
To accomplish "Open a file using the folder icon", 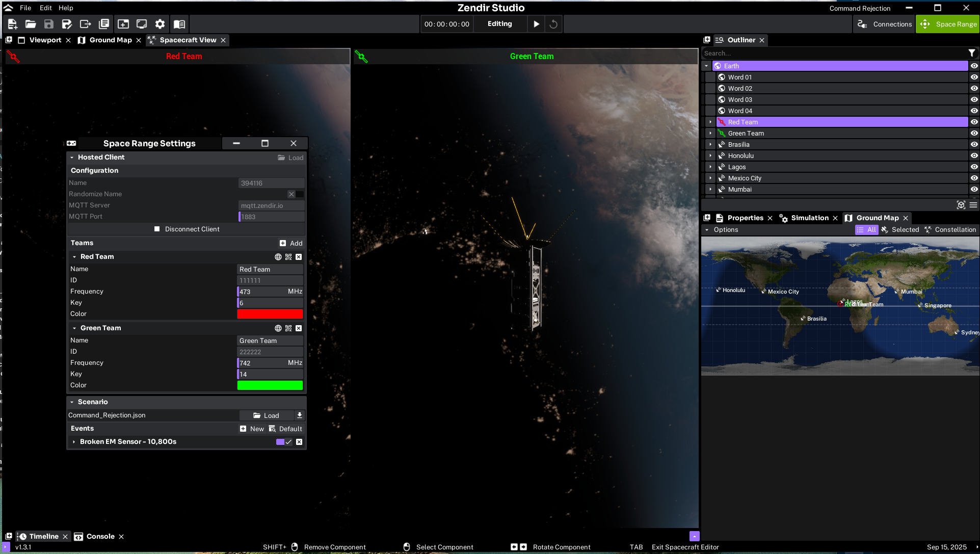I will 31,24.
